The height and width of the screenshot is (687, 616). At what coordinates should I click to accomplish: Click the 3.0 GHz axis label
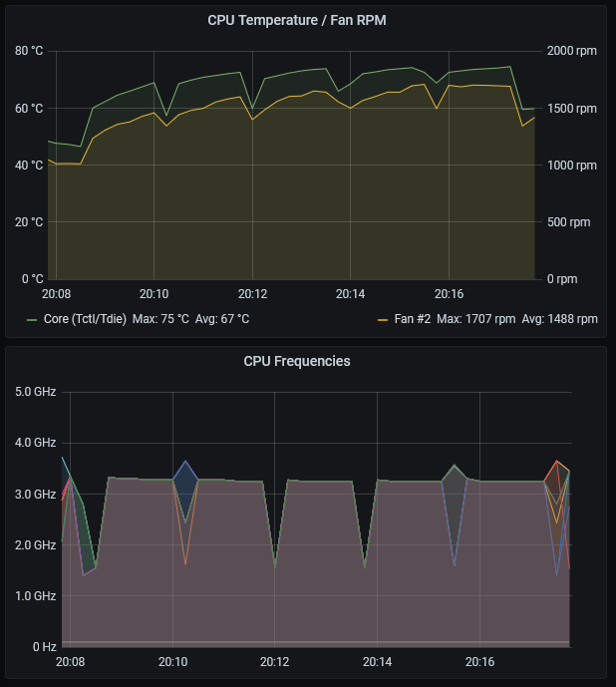click(x=35, y=495)
